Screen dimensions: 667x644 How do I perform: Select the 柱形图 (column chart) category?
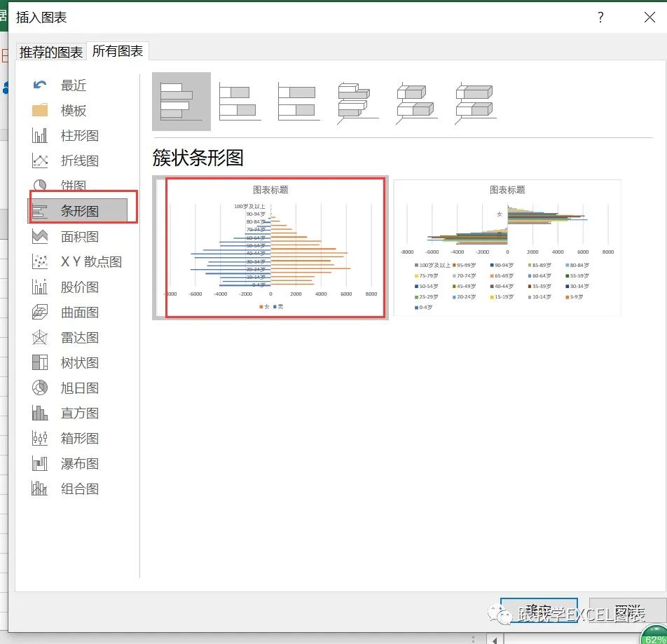pyautogui.click(x=79, y=135)
